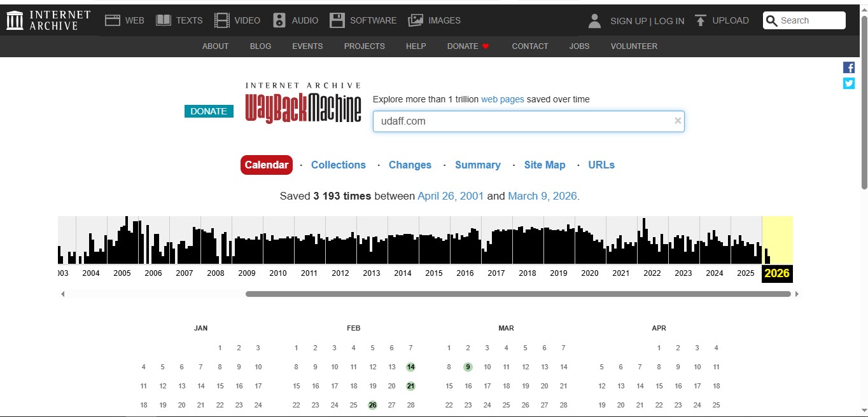Clear the udaff.com URL field
Viewport: 868px width, 417px height.
(678, 121)
